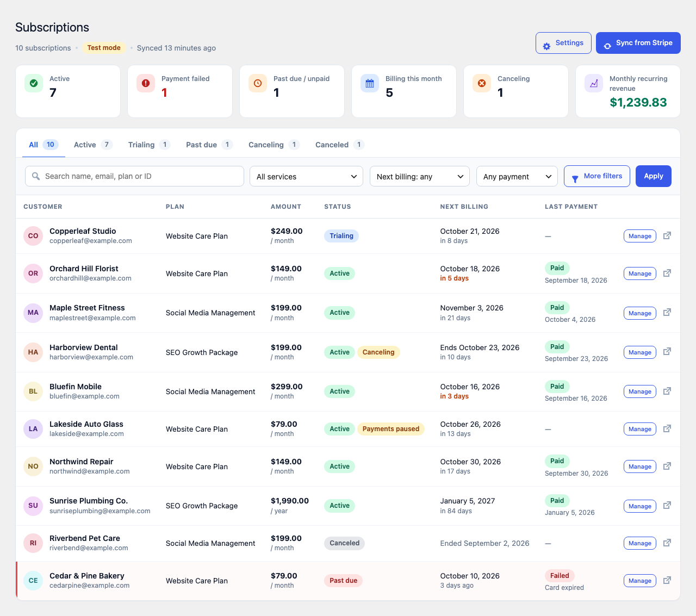Click the Canceling stat X icon
Screen dimensions: 696x616
tap(482, 83)
